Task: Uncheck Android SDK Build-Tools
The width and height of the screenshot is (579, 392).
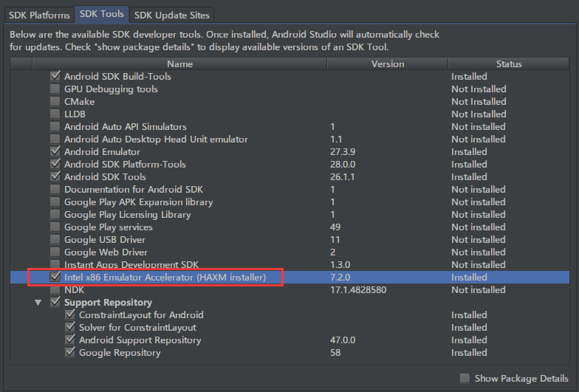Action: 55,77
